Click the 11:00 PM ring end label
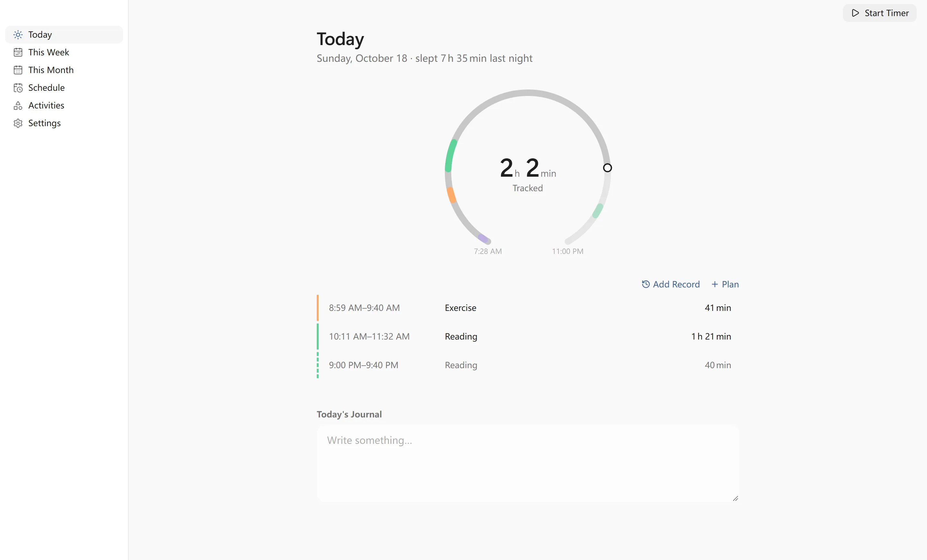The height and width of the screenshot is (560, 927). click(567, 251)
